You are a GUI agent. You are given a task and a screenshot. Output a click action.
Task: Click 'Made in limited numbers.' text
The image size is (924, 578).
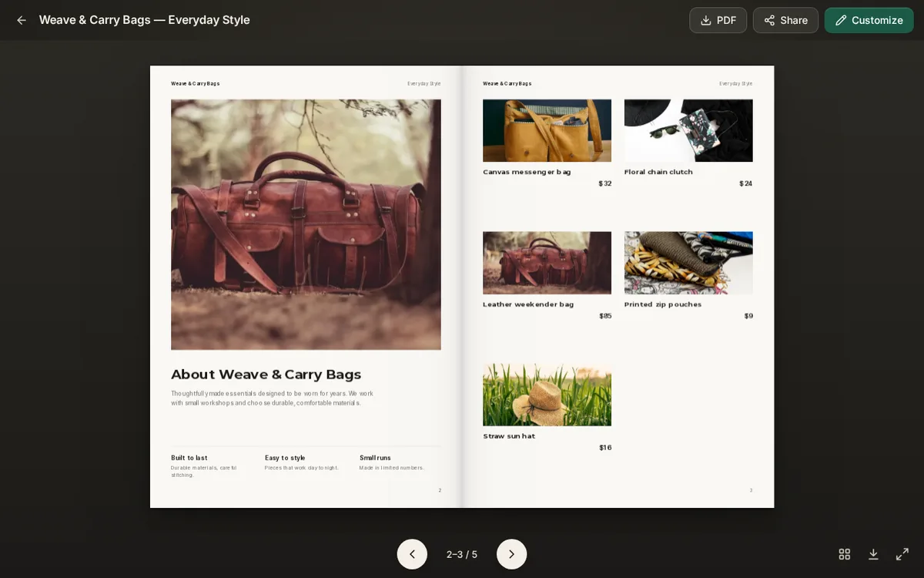[x=392, y=468]
